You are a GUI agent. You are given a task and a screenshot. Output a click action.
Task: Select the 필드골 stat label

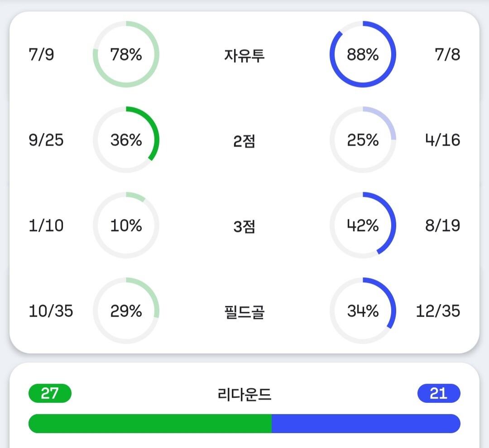[244, 312]
